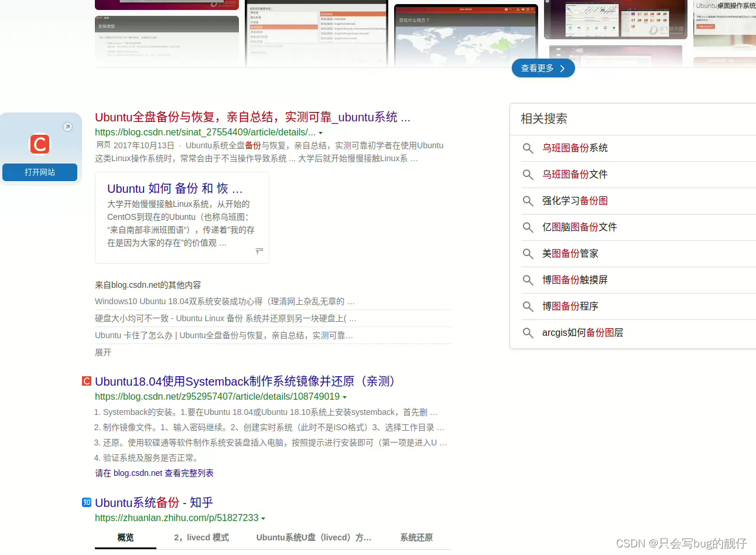Open Ubuntu 如何 备份 和 恢 card title
This screenshot has width=756, height=555.
tap(175, 188)
